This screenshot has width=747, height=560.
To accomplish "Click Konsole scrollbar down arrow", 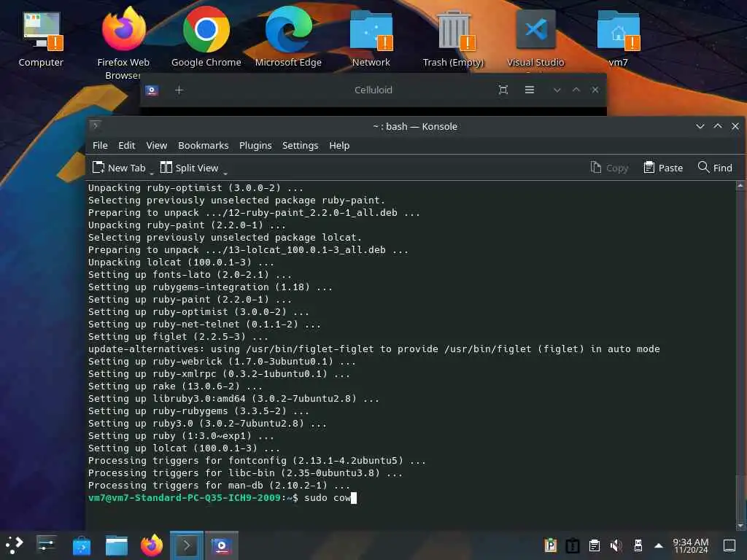I will pyautogui.click(x=740, y=526).
